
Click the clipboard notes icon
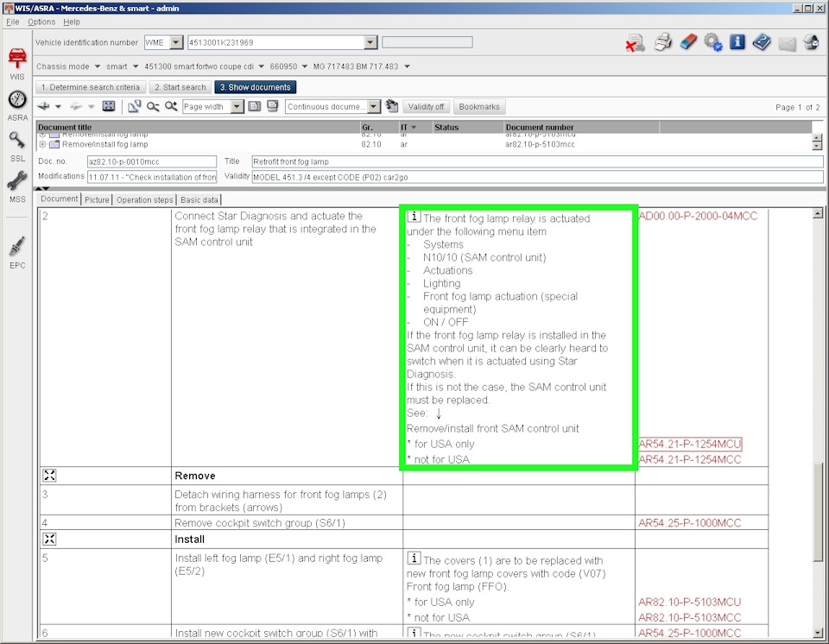click(392, 106)
